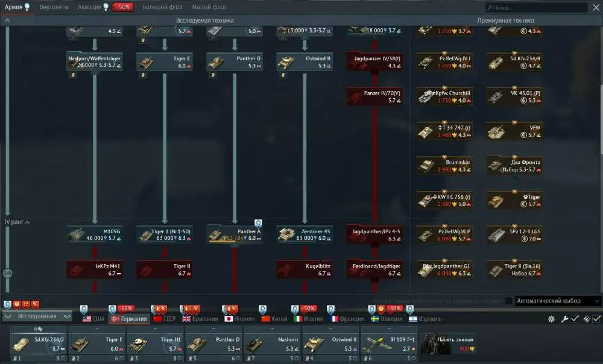The image size is (603, 364).
Task: Select the Tiger II (Nr.1-50) vehicle
Action: point(165,235)
